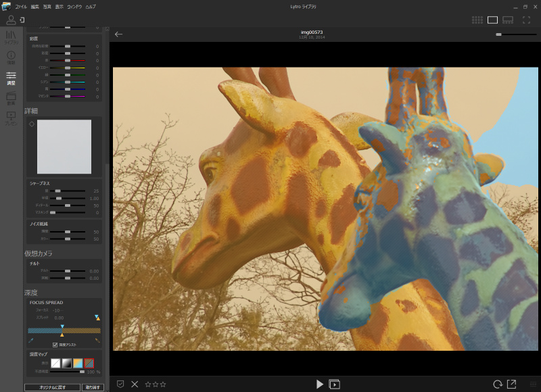
Task: Open the ウィンドウ menu
Action: [x=74, y=7]
